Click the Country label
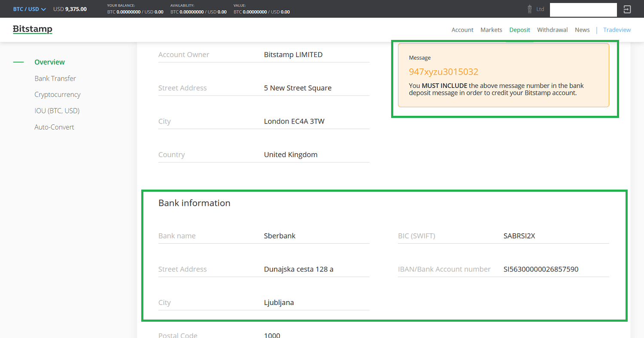 (172, 155)
